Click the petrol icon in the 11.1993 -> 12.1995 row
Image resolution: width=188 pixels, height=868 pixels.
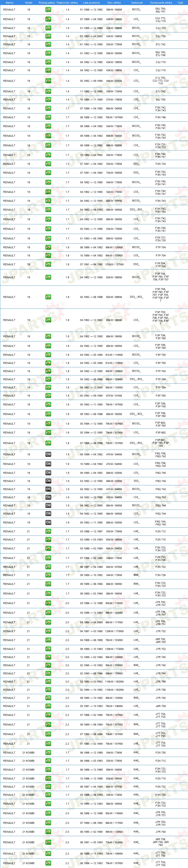(48, 91)
